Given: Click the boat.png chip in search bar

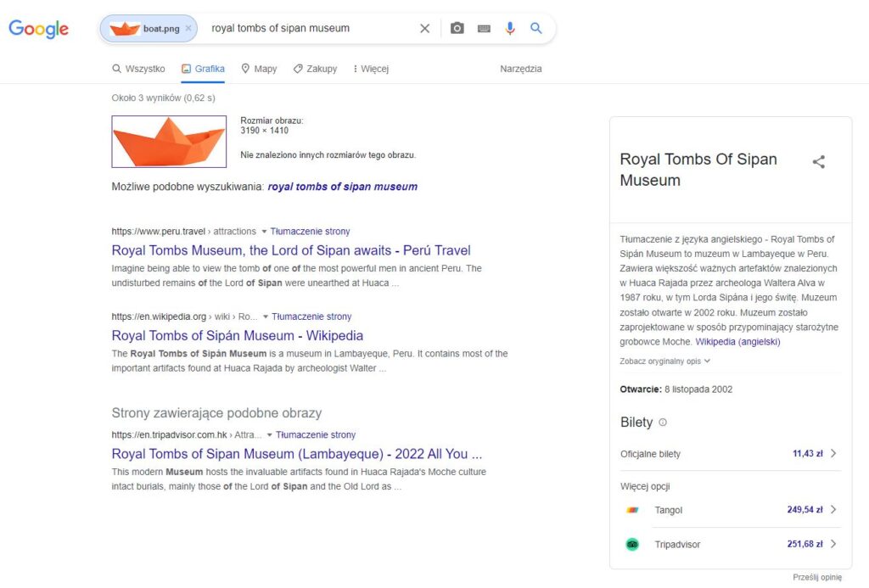Looking at the screenshot, I should pos(148,28).
